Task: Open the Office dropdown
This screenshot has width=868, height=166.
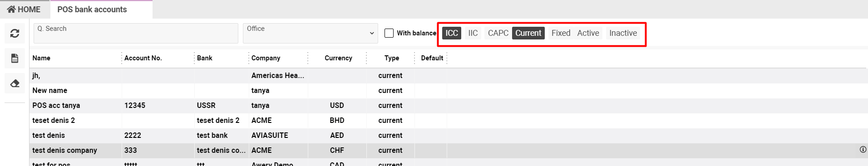Action: [311, 33]
